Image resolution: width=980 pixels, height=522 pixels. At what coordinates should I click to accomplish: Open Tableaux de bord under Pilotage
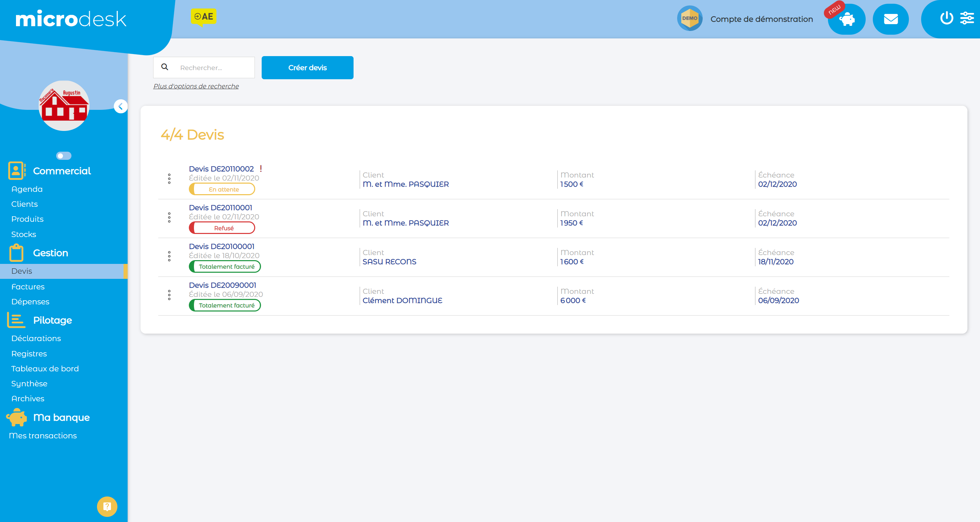[45, 369]
